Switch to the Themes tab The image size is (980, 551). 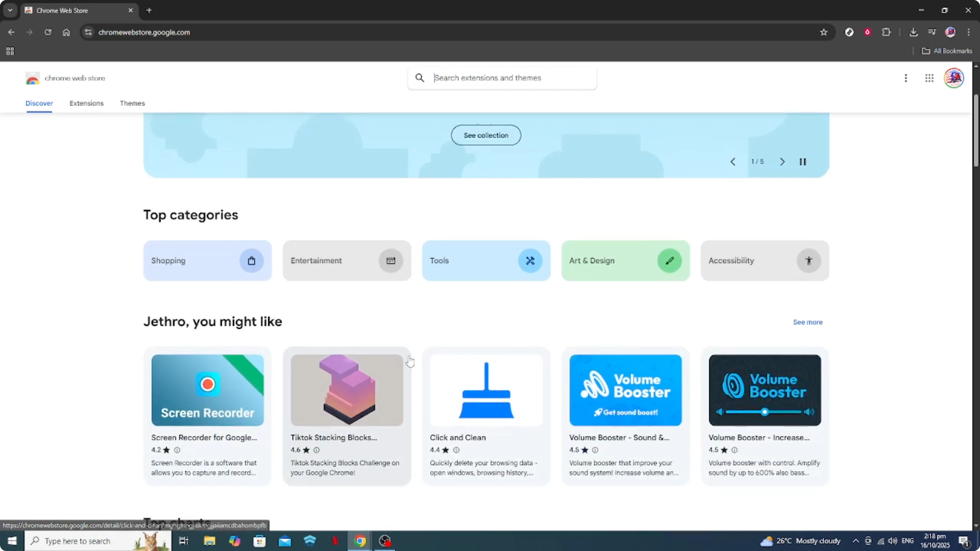(x=132, y=103)
